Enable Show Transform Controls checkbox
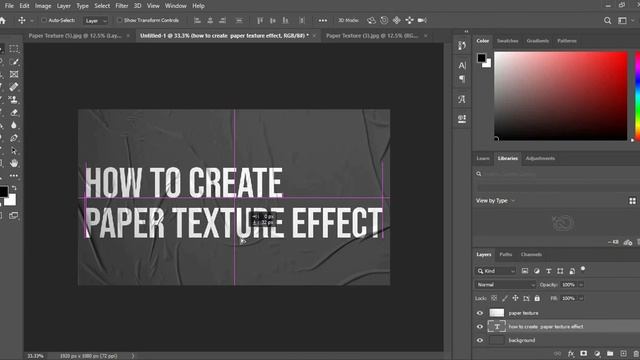The width and height of the screenshot is (640, 360). coord(120,20)
